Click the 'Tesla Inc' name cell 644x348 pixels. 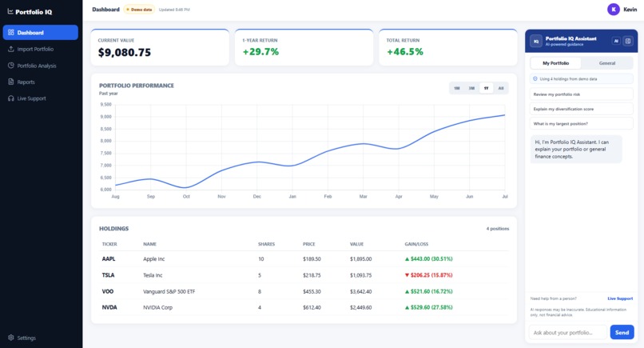(x=153, y=275)
